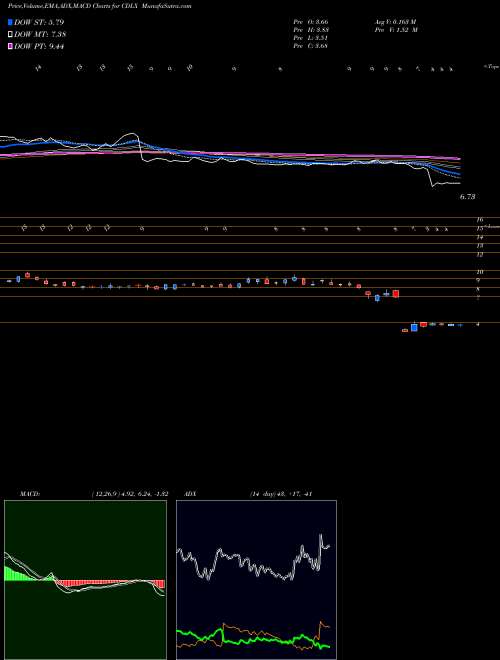Open the MACD indicator chart panel
This screenshot has height=660, width=500.
click(x=85, y=580)
